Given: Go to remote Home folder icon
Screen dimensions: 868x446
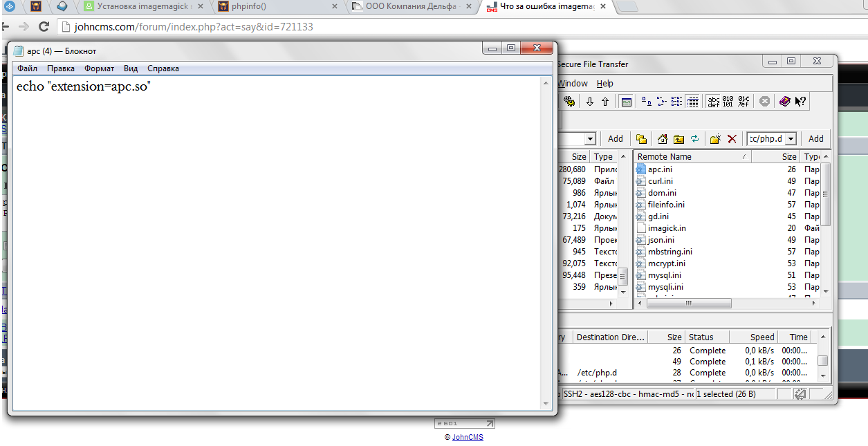Looking at the screenshot, I should (663, 138).
